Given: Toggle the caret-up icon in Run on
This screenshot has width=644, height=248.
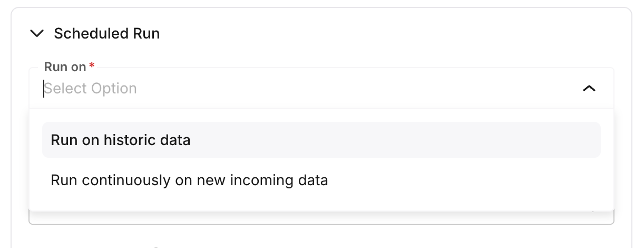Looking at the screenshot, I should 589,89.
